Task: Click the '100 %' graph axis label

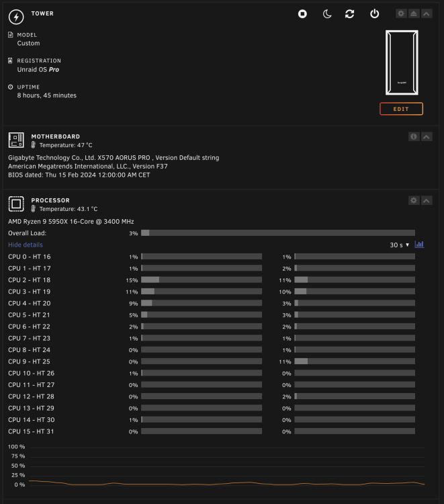Action: [16, 447]
